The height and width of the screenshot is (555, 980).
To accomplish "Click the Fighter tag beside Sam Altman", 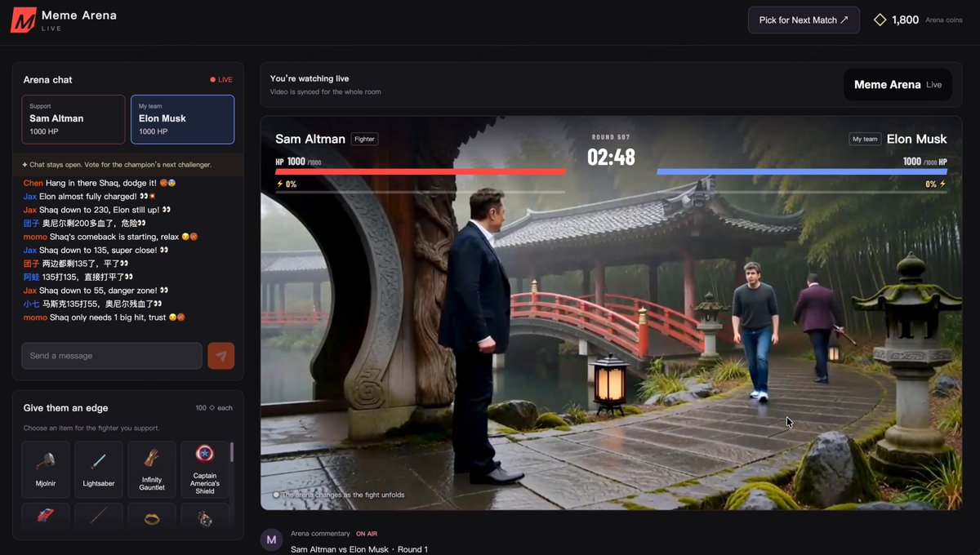I will point(364,139).
